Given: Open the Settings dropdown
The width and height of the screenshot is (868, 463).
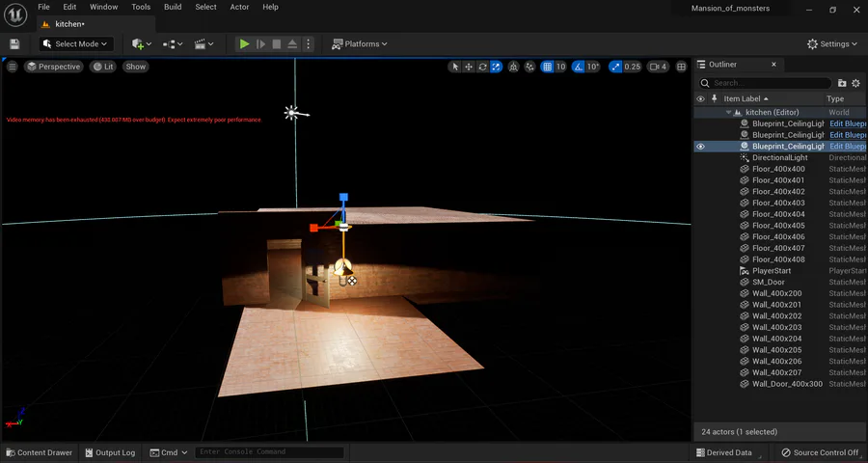Looking at the screenshot, I should (x=832, y=43).
